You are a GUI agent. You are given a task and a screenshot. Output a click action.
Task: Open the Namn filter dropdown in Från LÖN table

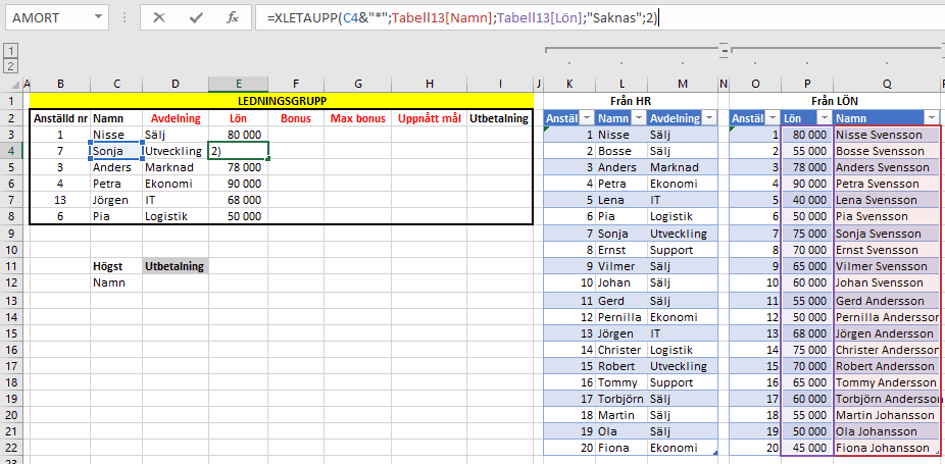click(x=930, y=118)
